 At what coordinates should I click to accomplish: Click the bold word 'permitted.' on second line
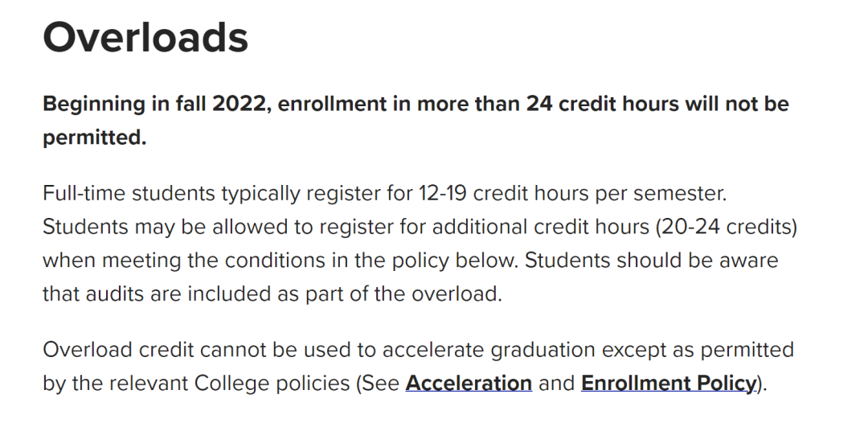click(95, 138)
